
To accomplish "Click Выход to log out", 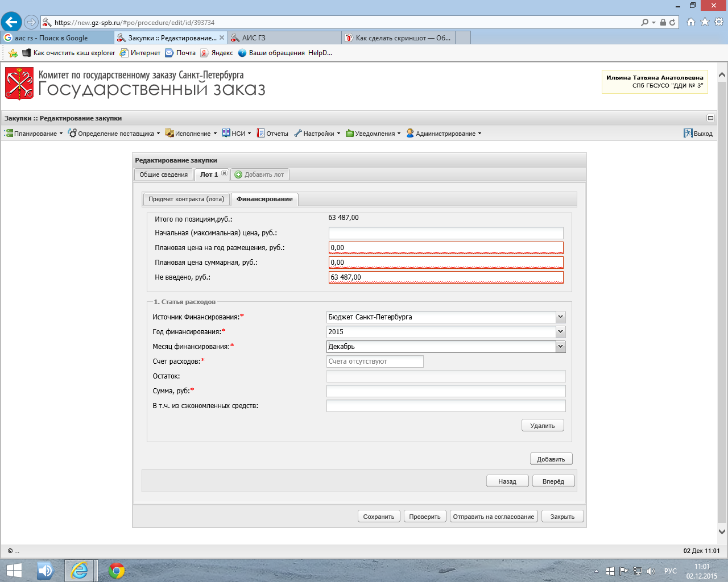I will (698, 134).
